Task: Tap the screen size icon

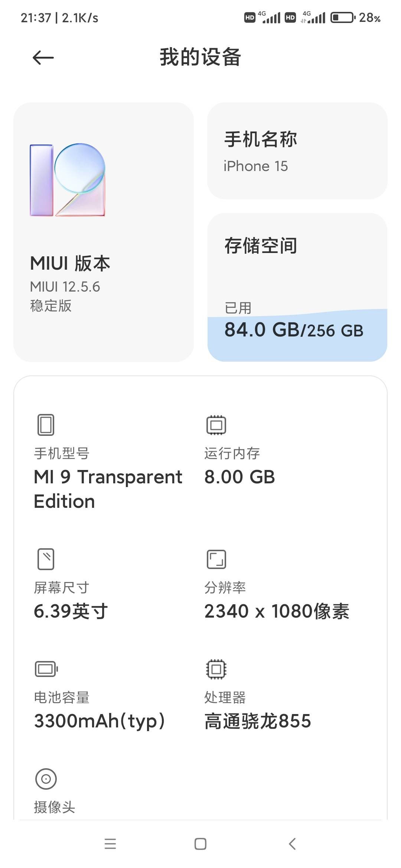Action: (x=46, y=559)
